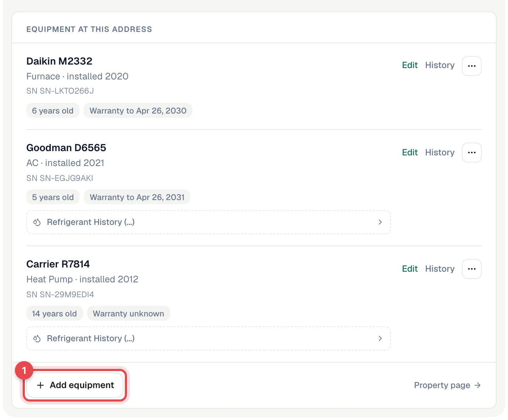Screen dimensions: 508x420
Task: Click the '6 years old' badge
Action: [x=53, y=111]
